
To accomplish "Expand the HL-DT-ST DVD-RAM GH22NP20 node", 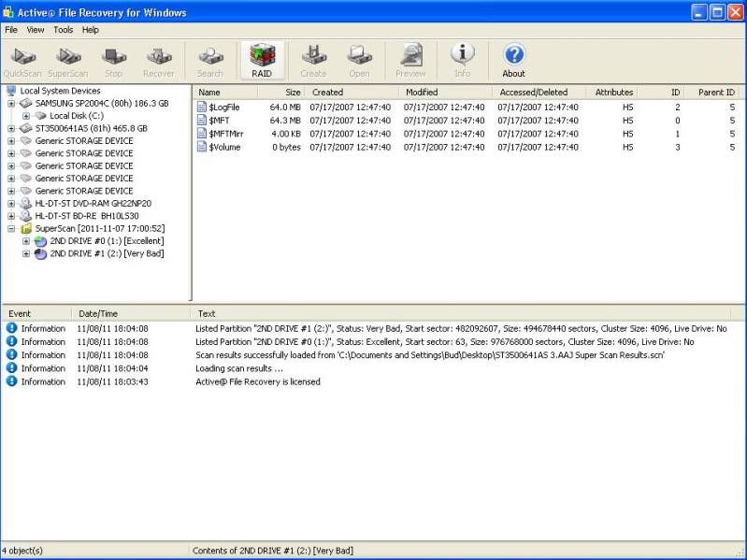I will (11, 203).
